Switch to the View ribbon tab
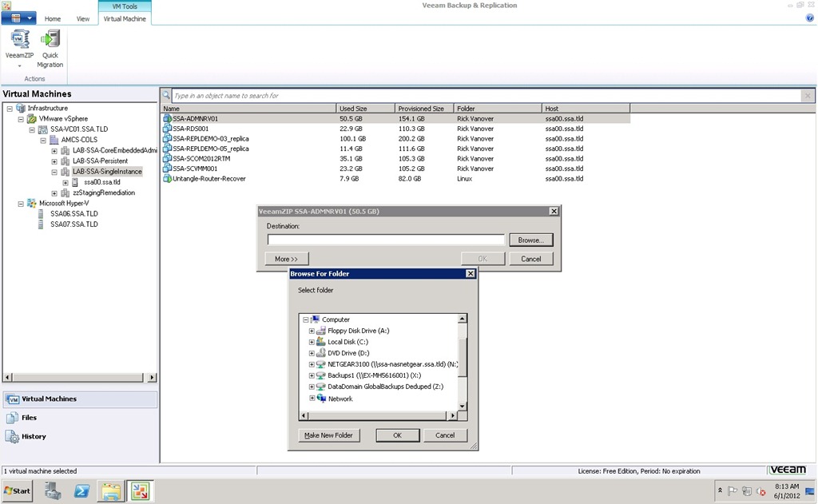Screen dimensions: 818x504 tap(83, 19)
